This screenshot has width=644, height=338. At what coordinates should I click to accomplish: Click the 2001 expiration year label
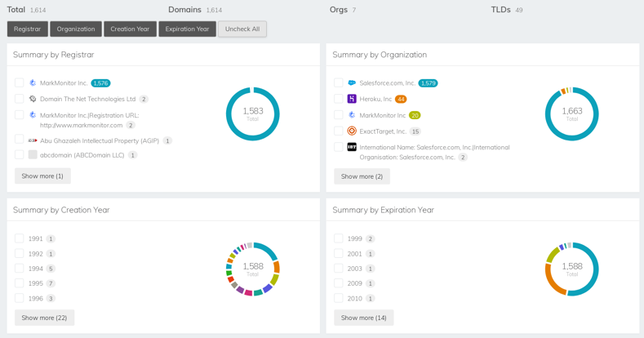[355, 254]
